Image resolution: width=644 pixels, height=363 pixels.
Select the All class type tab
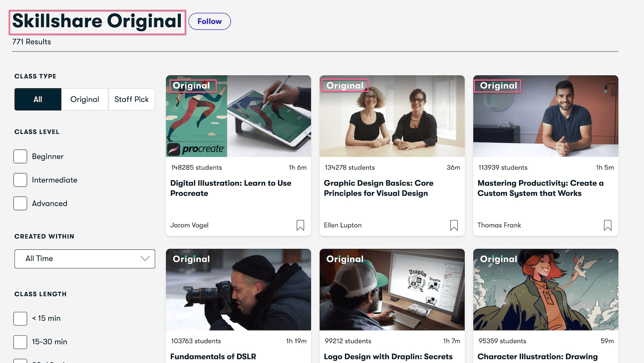[38, 99]
